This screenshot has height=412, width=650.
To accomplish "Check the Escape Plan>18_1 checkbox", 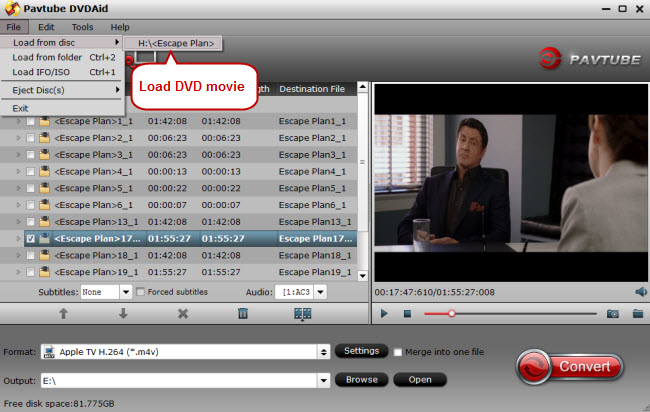I will (30, 256).
